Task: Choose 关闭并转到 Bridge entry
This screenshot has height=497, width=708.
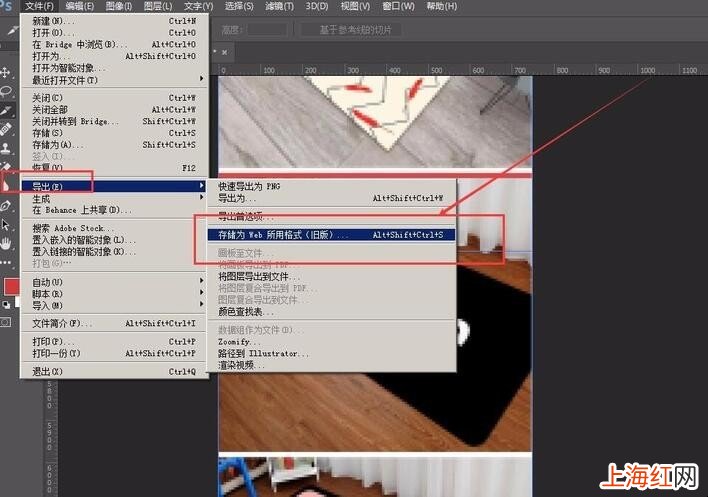Action: coord(114,121)
